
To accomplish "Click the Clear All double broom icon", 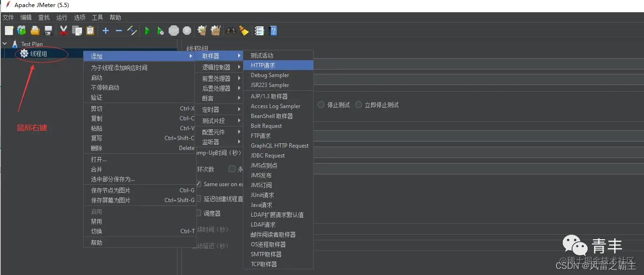I will click(216, 31).
